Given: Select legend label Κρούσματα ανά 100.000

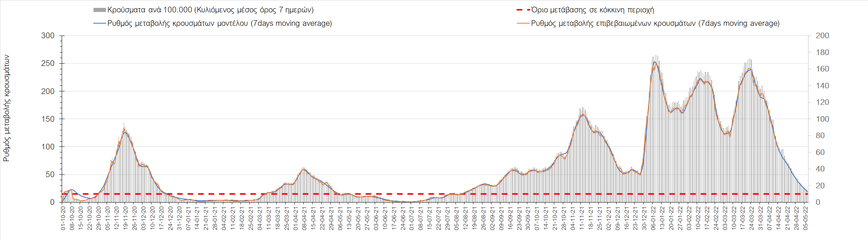Looking at the screenshot, I should [210, 10].
